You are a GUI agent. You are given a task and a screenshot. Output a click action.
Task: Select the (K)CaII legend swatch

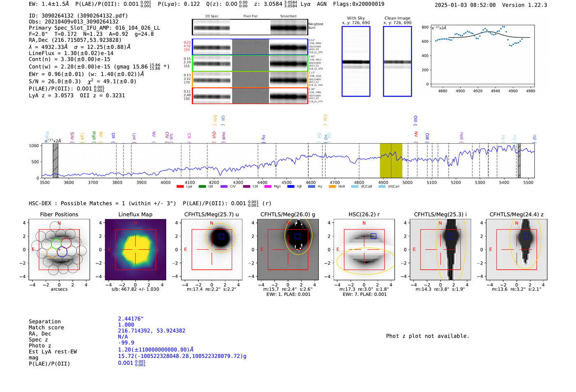pos(355,187)
